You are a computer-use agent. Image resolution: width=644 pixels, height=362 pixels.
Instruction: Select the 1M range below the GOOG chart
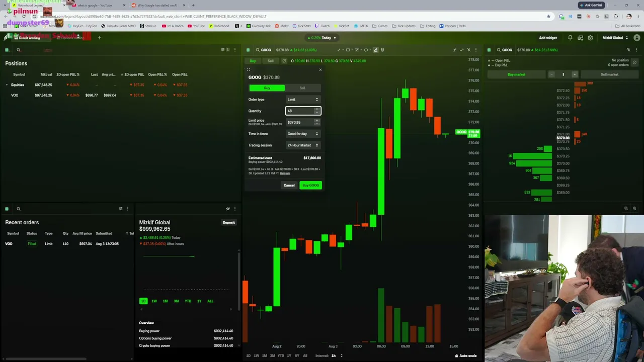264,355
